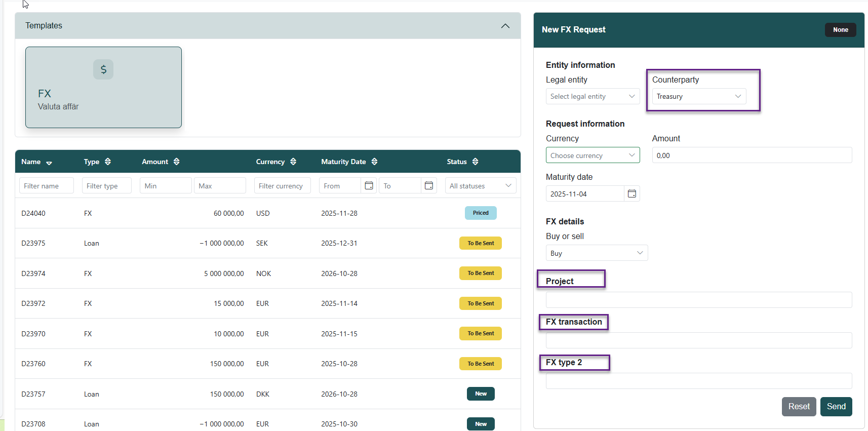Click the Reset button
Viewport: 868px width, 431px height.
(799, 407)
